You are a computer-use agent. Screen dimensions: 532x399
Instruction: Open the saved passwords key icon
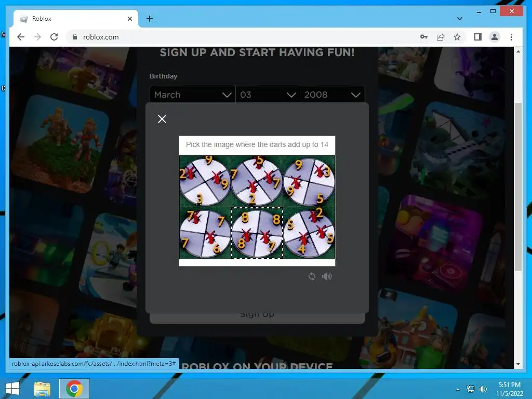coord(424,37)
